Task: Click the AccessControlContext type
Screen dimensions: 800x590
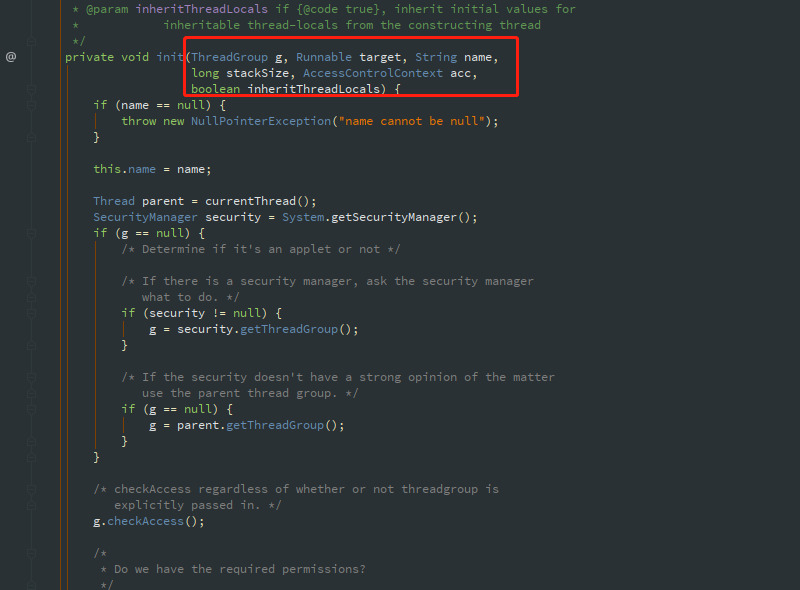Action: 373,73
